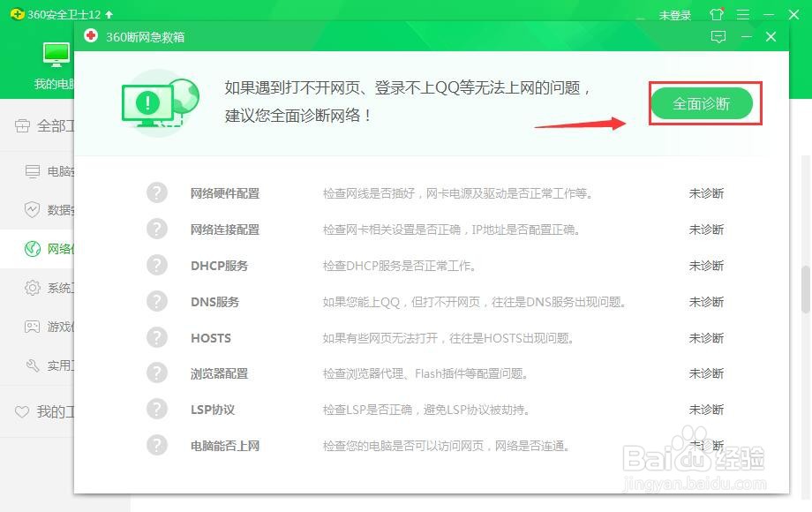
Task: Minimize the 360断网急救箱 dialog
Action: [746, 37]
